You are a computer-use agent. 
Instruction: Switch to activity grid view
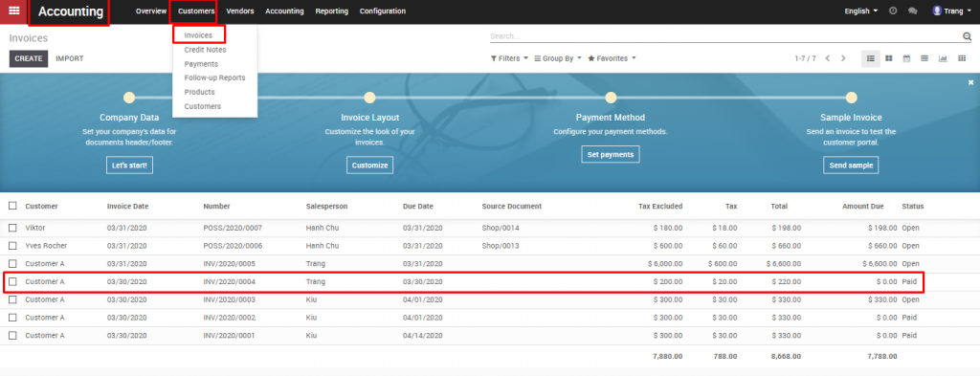pyautogui.click(x=961, y=58)
